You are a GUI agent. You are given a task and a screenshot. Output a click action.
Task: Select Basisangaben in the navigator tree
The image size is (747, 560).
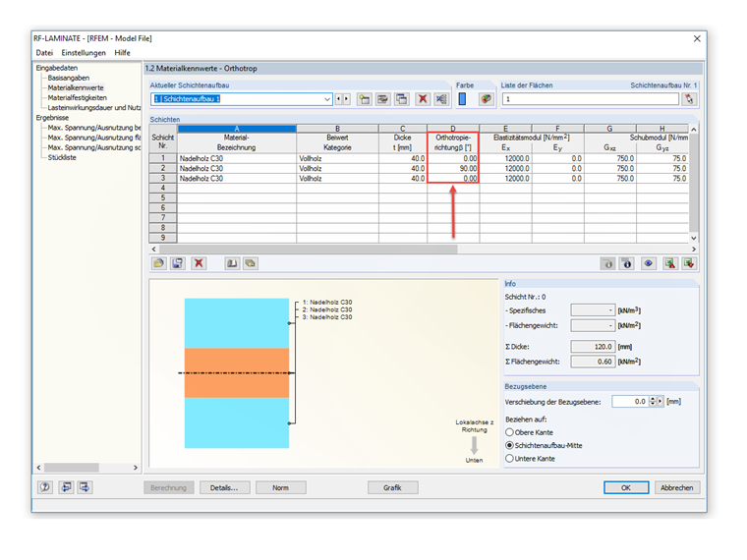click(x=68, y=78)
